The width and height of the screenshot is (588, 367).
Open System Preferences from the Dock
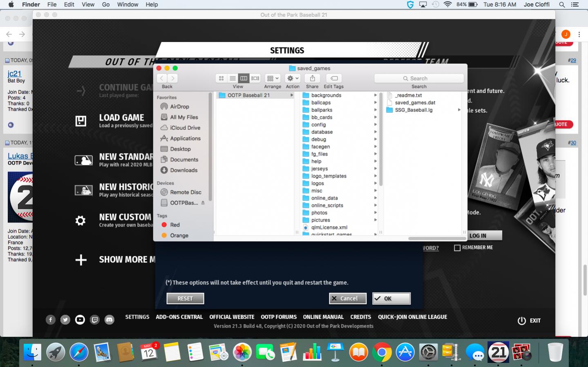(428, 352)
